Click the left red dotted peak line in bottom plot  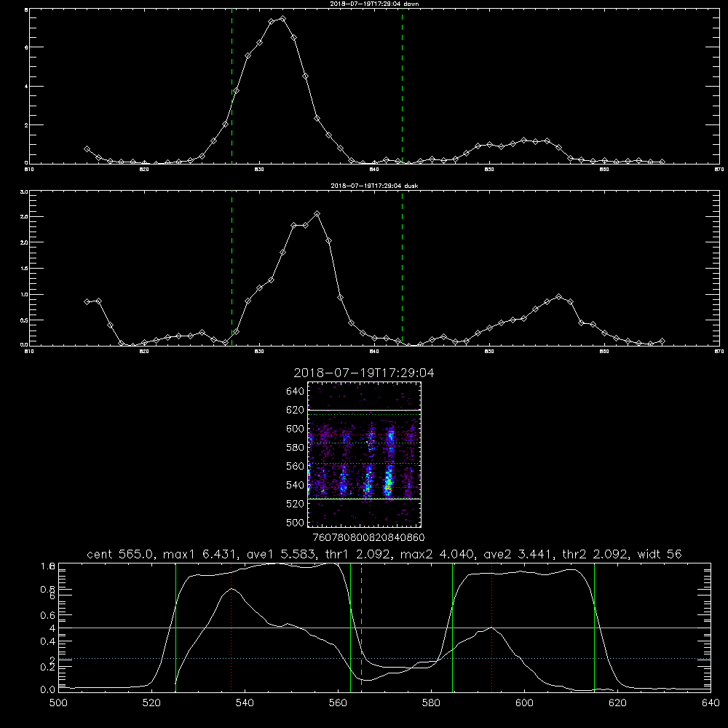click(x=232, y=628)
